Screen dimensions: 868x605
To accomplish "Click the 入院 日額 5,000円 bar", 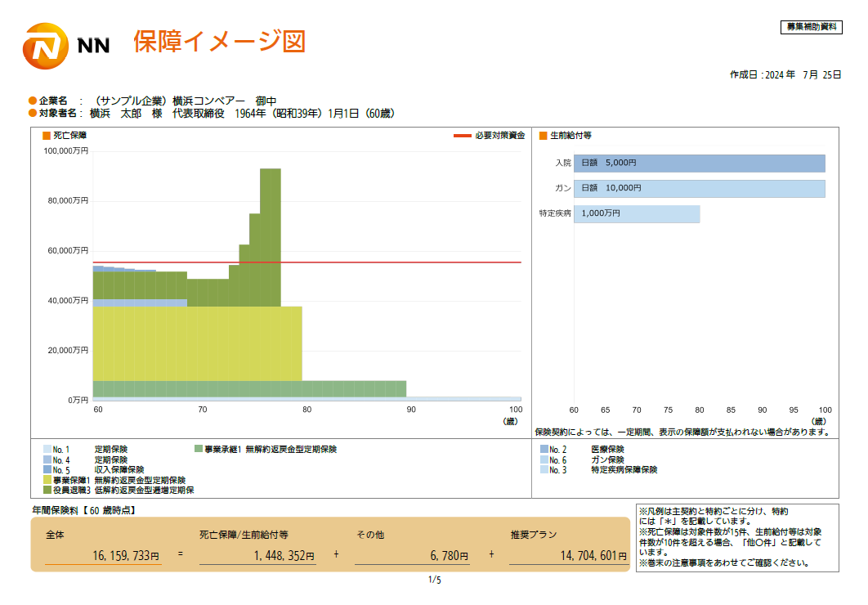I will tap(699, 164).
